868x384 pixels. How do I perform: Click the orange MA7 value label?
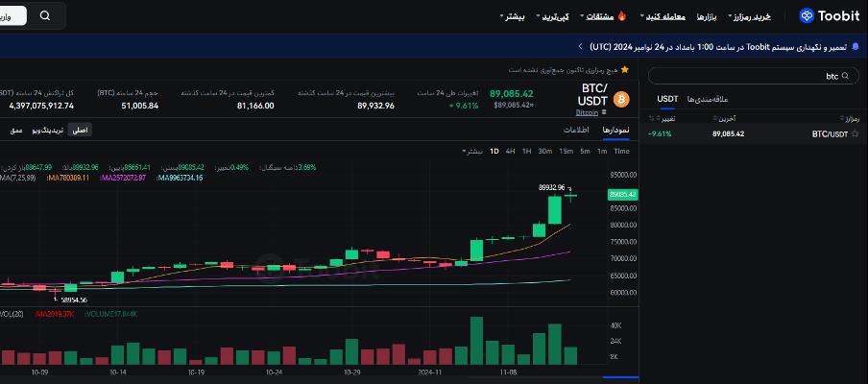point(67,178)
